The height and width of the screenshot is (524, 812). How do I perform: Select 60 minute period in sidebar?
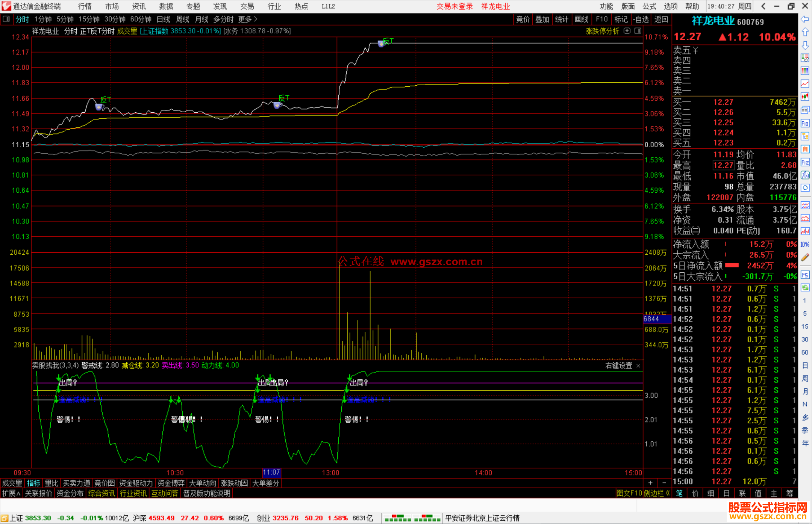pos(805,352)
